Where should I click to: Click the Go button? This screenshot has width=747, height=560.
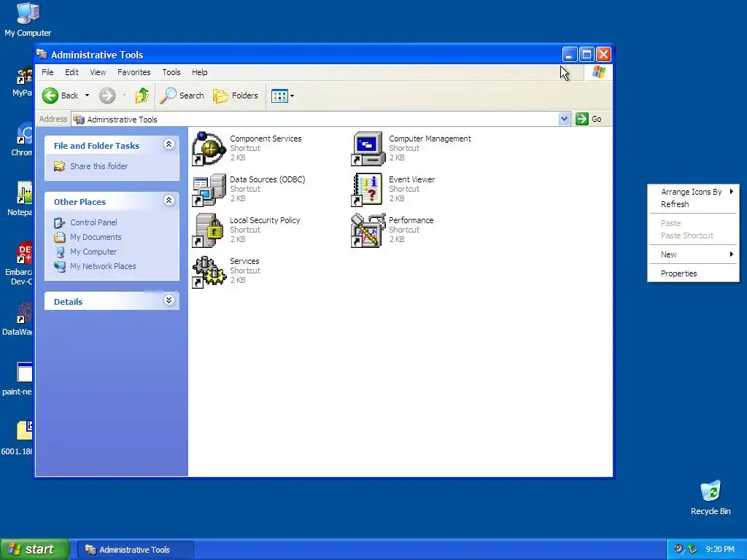pyautogui.click(x=589, y=119)
